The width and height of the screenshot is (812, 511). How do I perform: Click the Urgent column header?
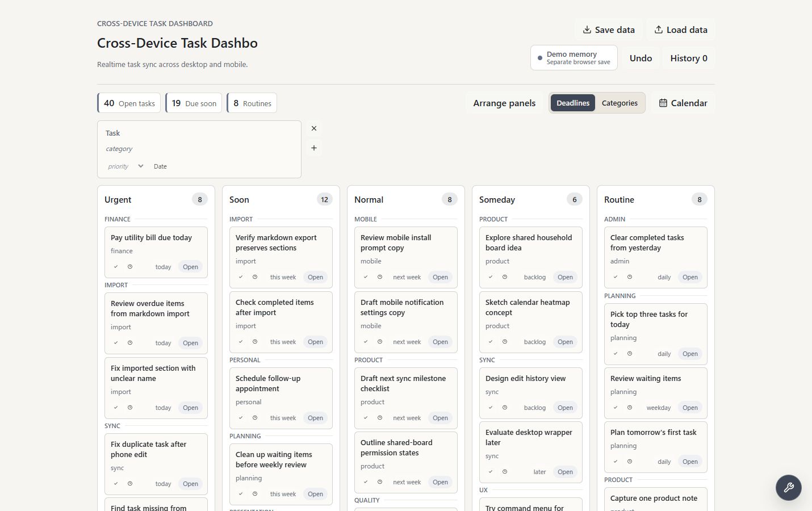tap(118, 199)
